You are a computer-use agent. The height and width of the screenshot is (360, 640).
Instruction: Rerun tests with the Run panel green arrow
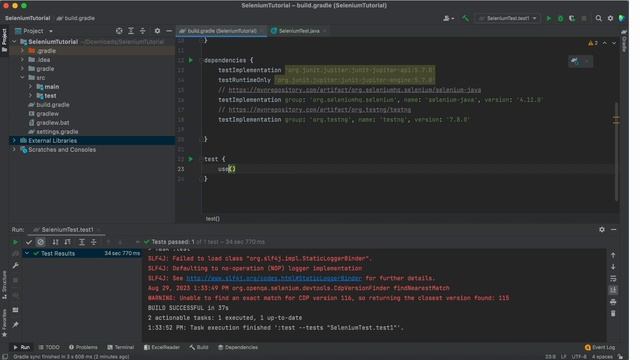tap(16, 242)
